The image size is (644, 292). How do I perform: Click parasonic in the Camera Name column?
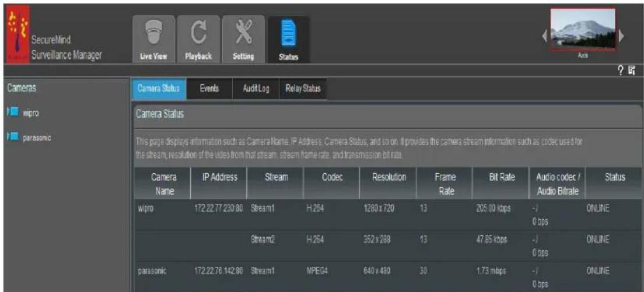point(152,271)
